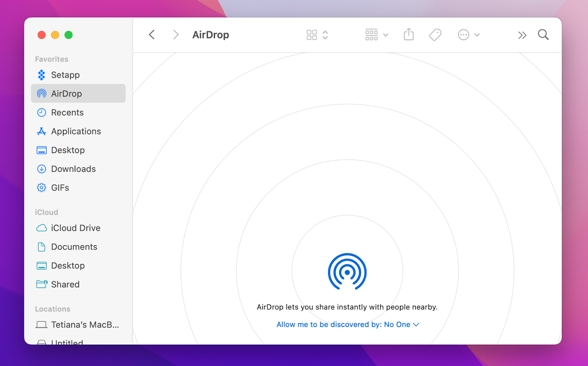
Task: Close the Finder window with red button
Action: tap(42, 35)
